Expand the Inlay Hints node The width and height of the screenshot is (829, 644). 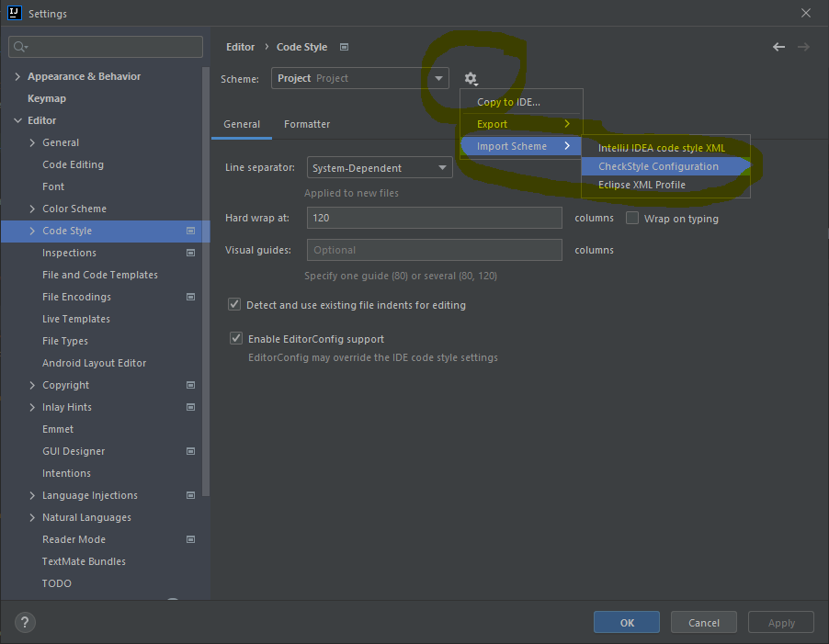[x=32, y=407]
